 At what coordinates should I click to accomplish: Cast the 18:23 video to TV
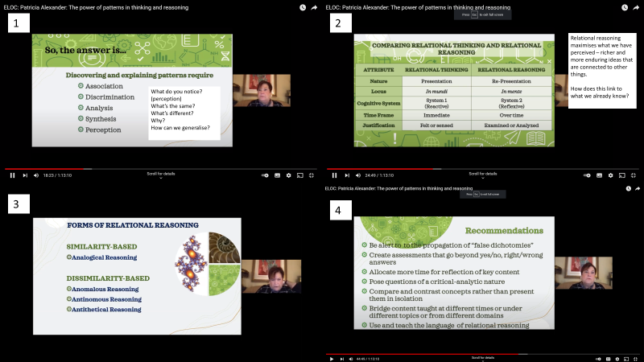point(300,175)
